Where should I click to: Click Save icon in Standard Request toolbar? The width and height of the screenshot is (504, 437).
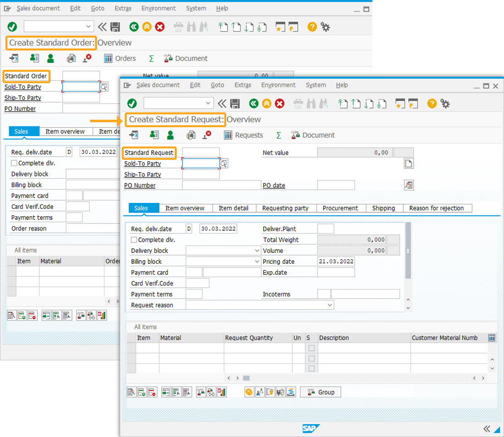click(235, 104)
